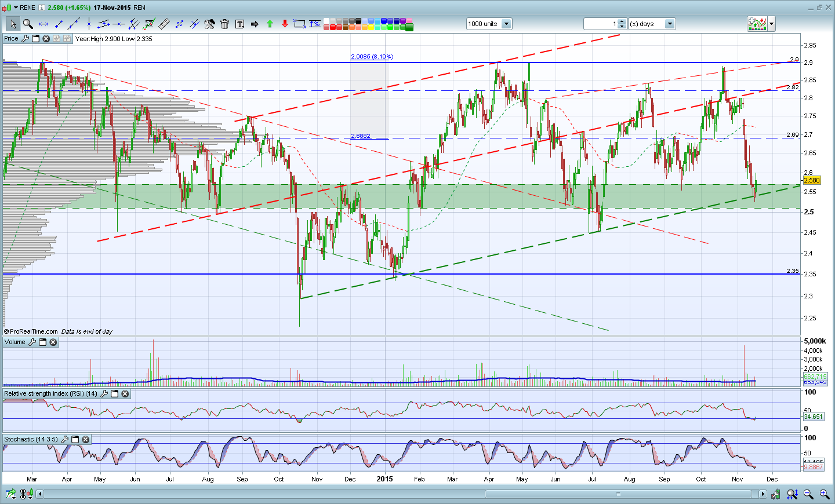
Task: Select the magnifying glass zoom tool
Action: click(x=28, y=24)
